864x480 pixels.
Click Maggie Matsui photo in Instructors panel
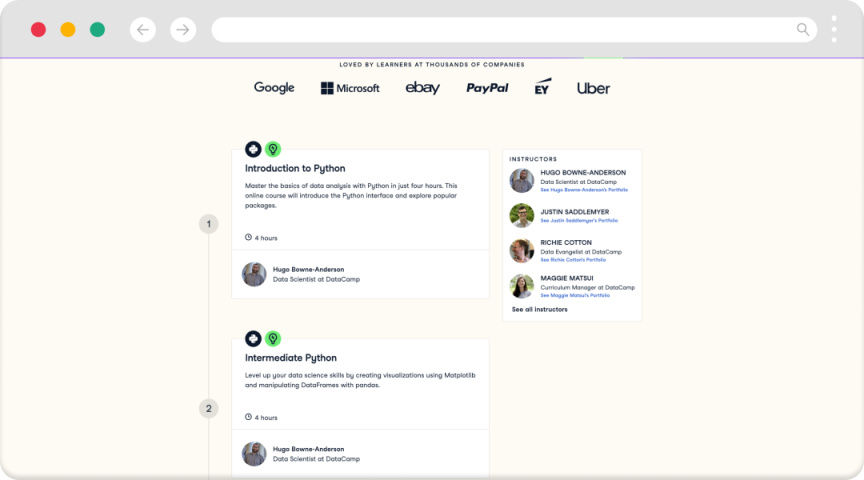click(522, 286)
